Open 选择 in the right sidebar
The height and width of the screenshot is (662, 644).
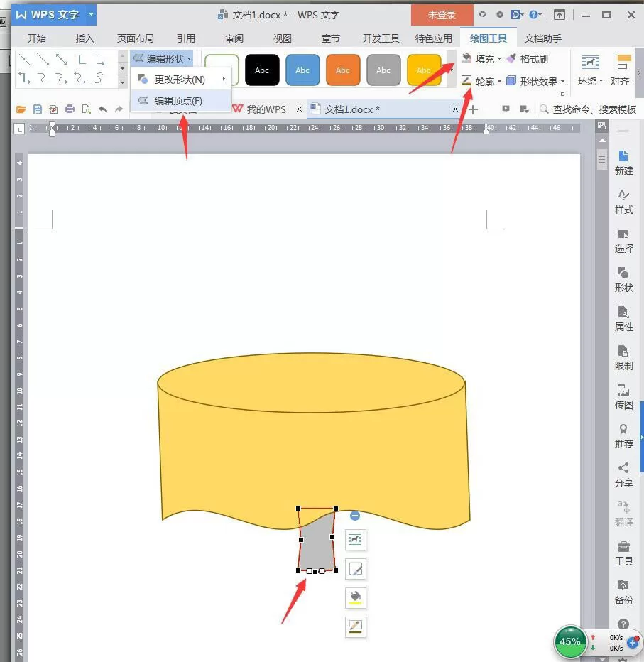(x=623, y=241)
